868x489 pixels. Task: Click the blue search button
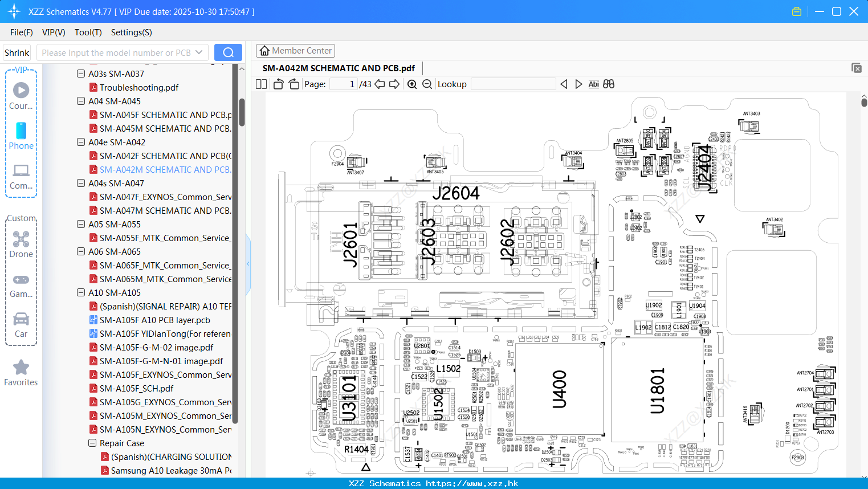pos(228,52)
